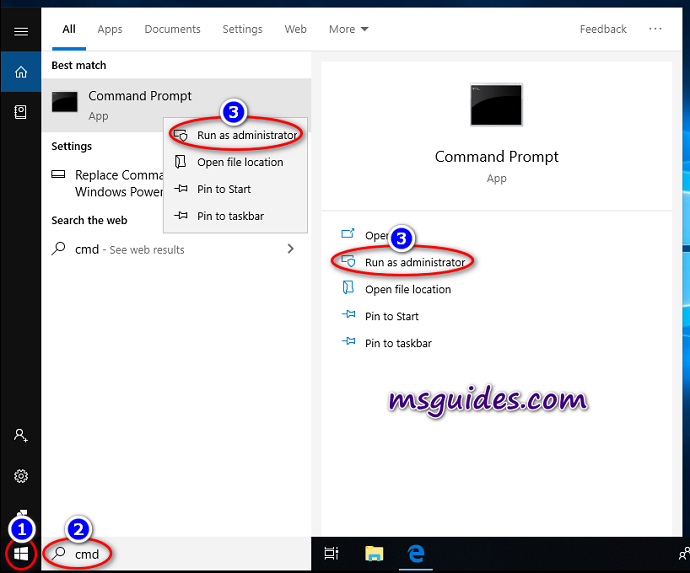This screenshot has width=690, height=573.
Task: Click the Feedback link
Action: (x=603, y=29)
